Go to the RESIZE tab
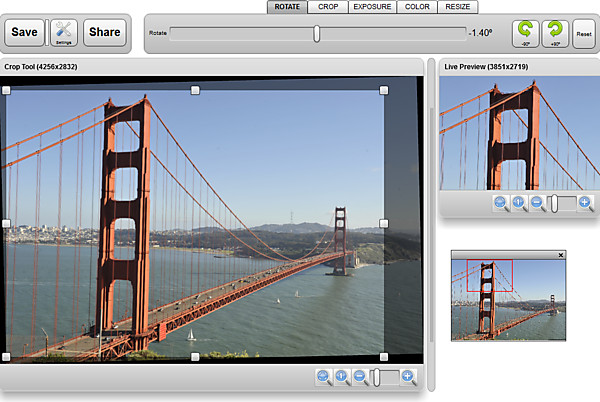600x402 pixels. tap(457, 7)
